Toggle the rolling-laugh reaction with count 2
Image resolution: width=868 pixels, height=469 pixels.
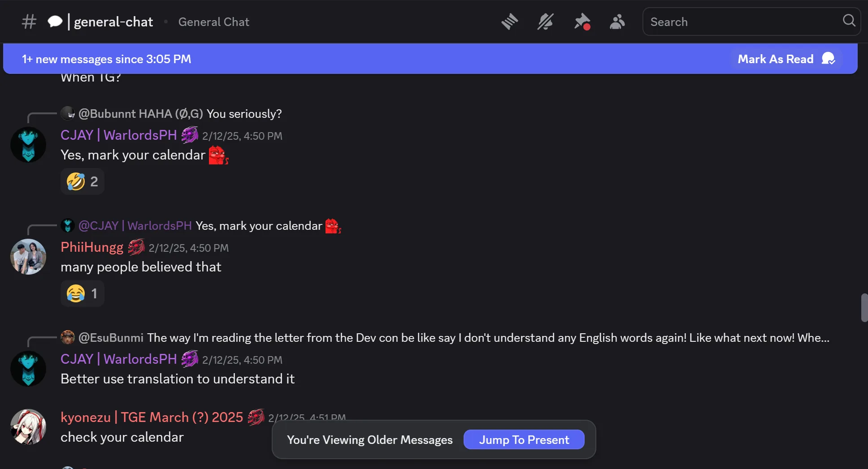82,181
